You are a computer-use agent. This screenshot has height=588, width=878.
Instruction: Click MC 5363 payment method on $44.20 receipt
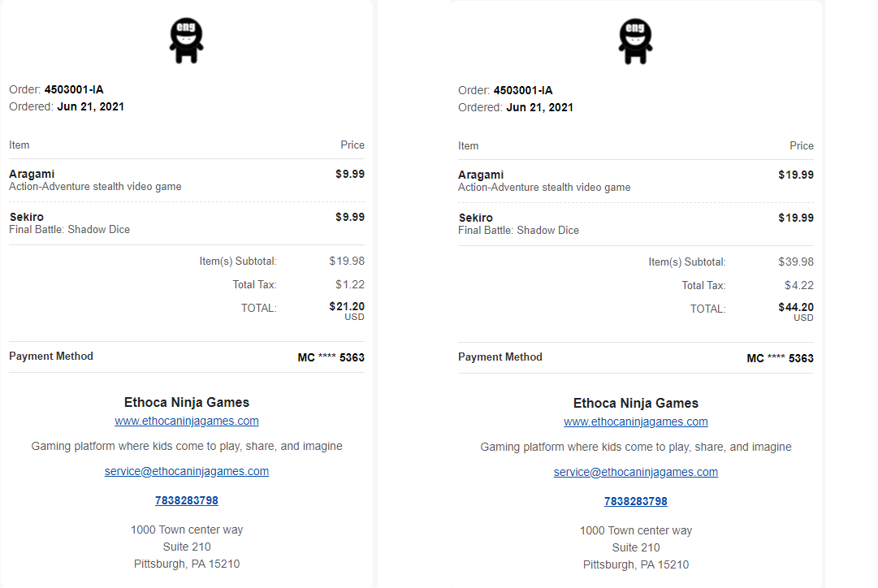pyautogui.click(x=780, y=358)
